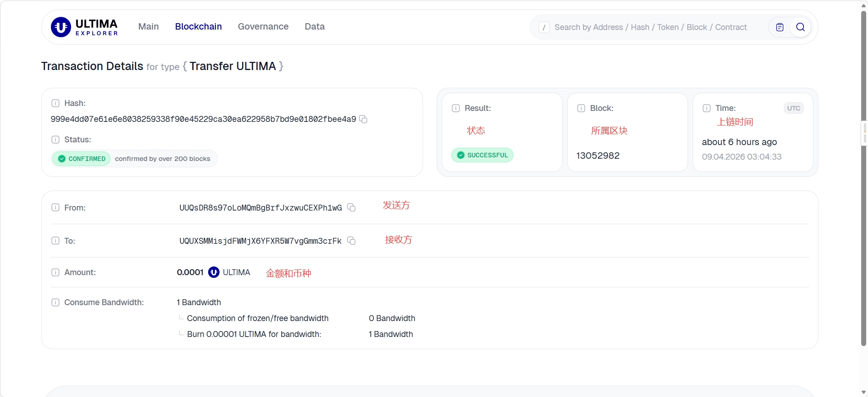
Task: Open recipient address UQUXSMMisjdFWMjX6YFXR5W7vgGmm3crFk
Action: 260,241
